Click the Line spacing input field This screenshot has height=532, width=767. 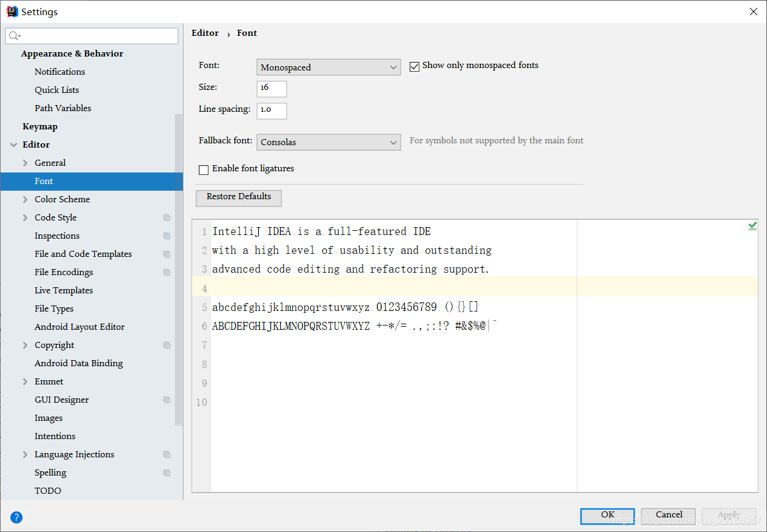tap(272, 111)
